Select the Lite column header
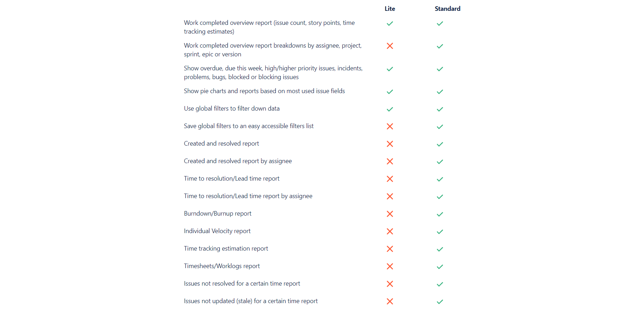 pos(390,9)
